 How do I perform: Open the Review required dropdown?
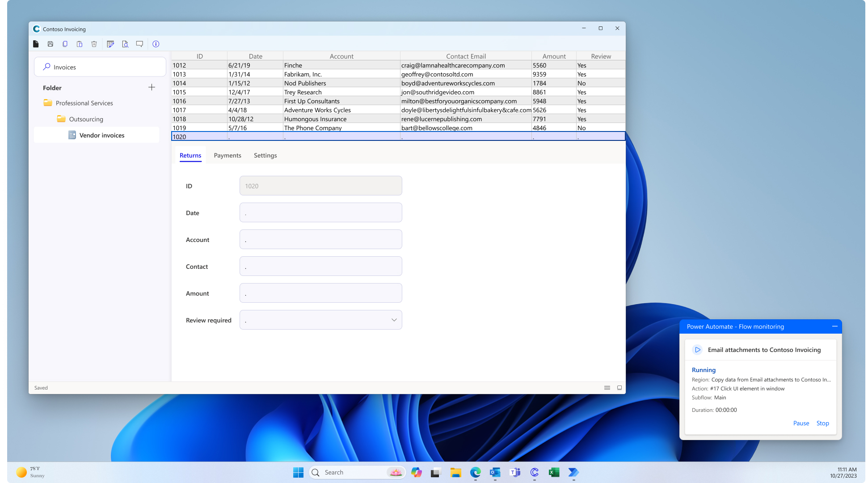(x=394, y=320)
